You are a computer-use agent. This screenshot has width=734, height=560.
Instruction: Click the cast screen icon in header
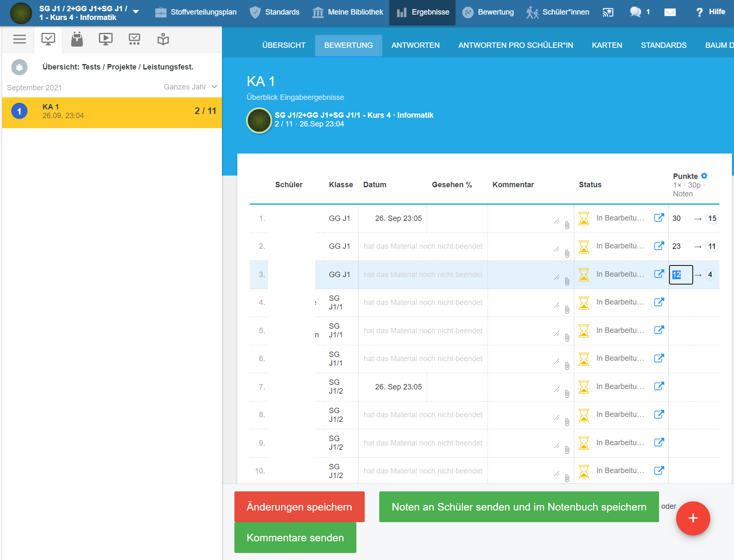(x=608, y=12)
